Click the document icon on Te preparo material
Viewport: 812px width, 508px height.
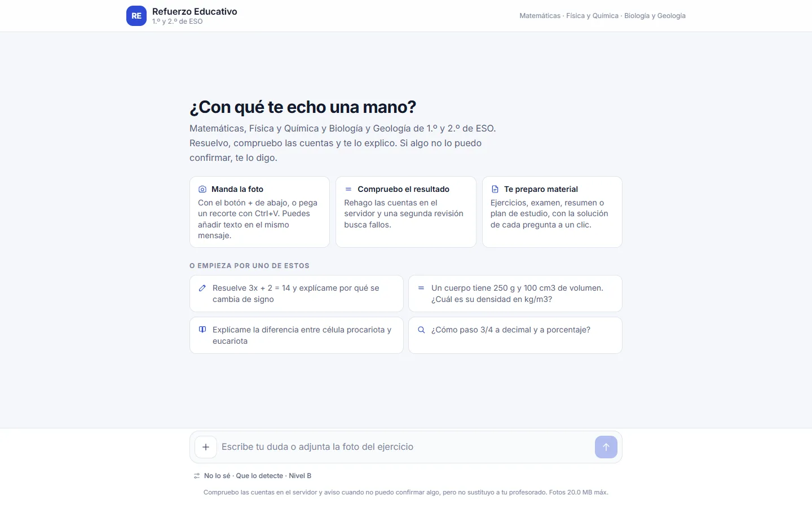point(495,189)
